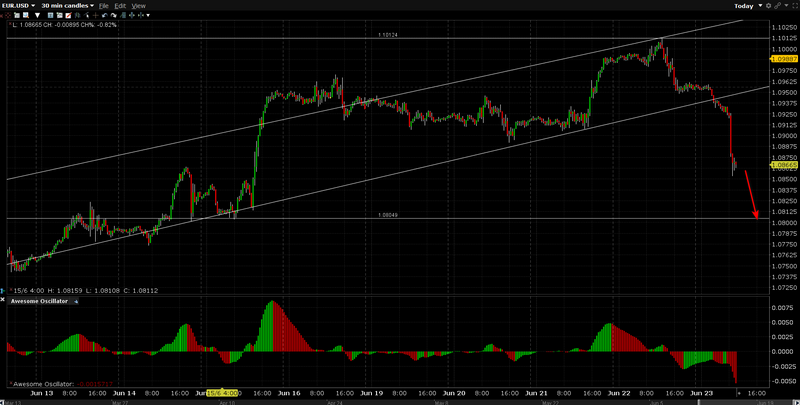The width and height of the screenshot is (800, 405).
Task: Click the add chart icon with green plus
Action: coord(17,15)
